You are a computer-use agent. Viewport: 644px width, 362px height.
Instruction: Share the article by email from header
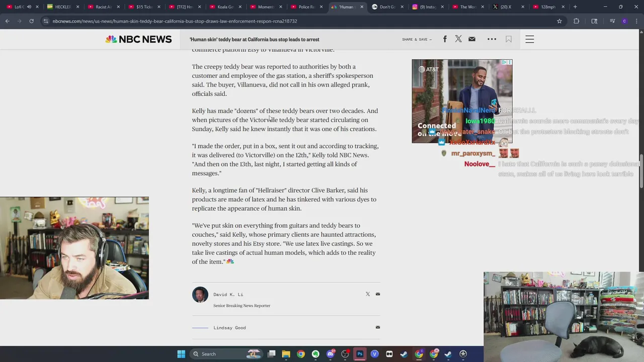472,39
